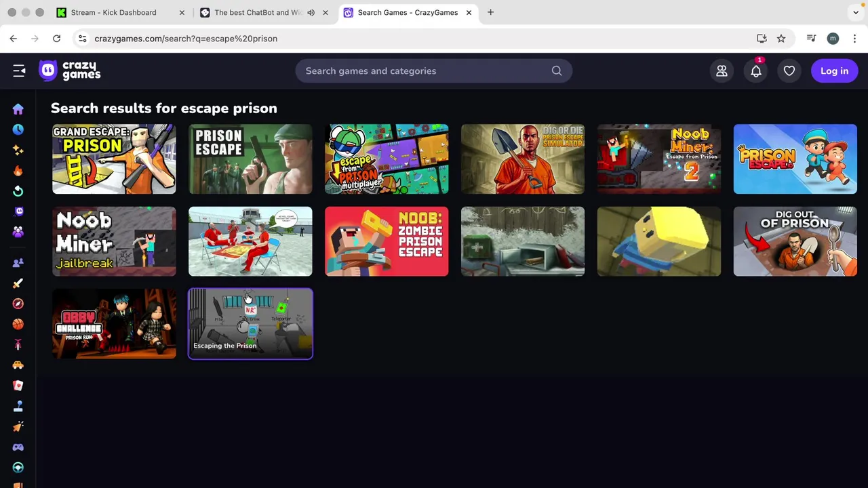Expand sidebar with hamburger menu icon

[19, 70]
